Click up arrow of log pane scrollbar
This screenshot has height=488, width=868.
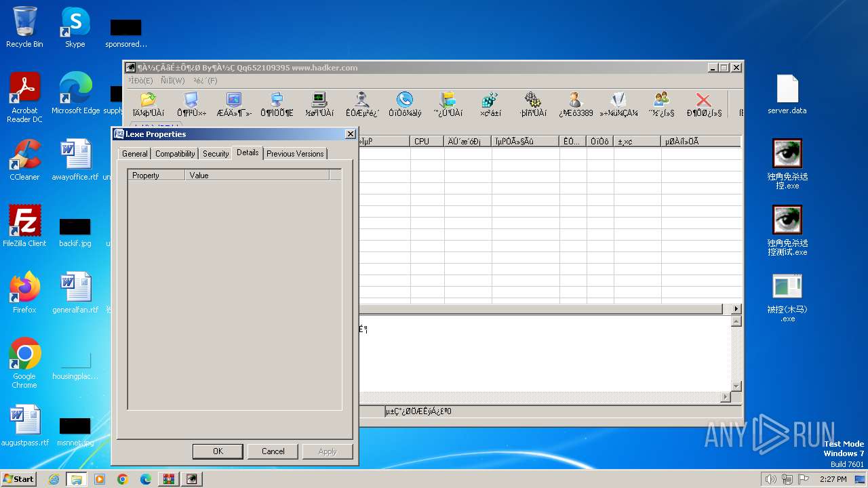[x=736, y=322]
